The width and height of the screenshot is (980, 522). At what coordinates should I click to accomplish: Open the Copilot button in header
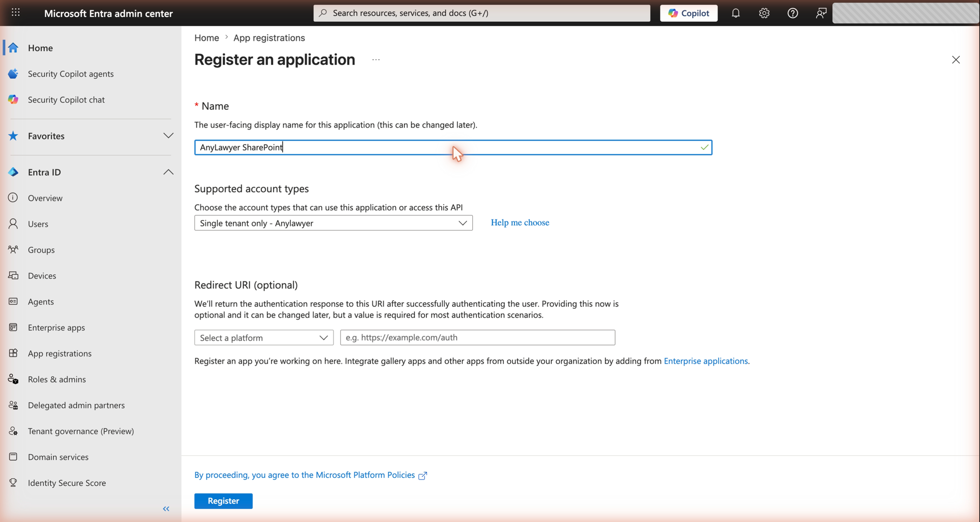[x=689, y=13]
